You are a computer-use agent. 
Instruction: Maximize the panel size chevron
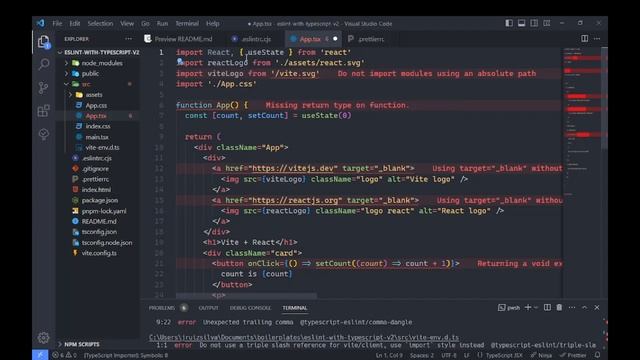(584, 307)
